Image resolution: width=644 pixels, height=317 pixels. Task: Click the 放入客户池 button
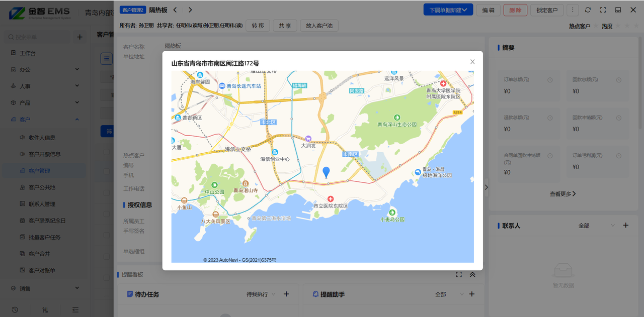pyautogui.click(x=319, y=26)
